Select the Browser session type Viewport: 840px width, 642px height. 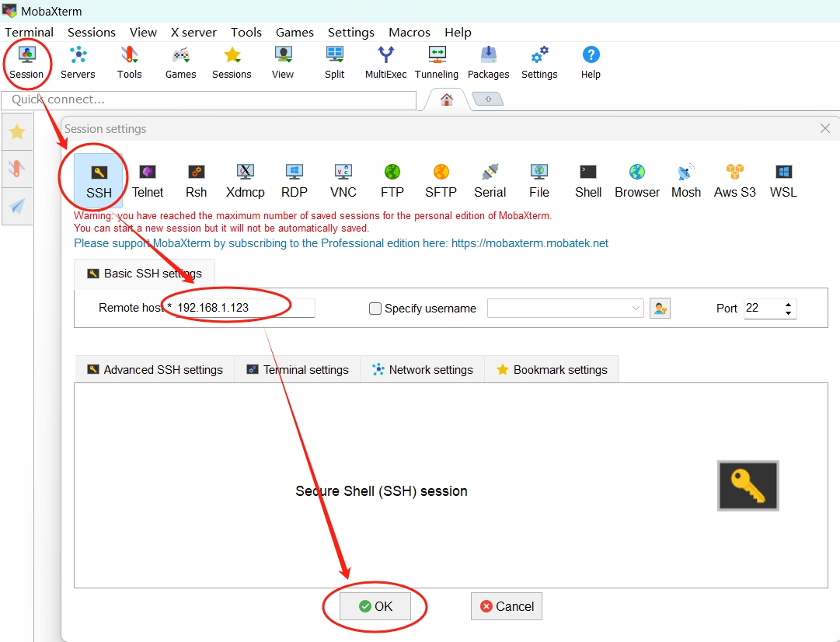(x=637, y=180)
